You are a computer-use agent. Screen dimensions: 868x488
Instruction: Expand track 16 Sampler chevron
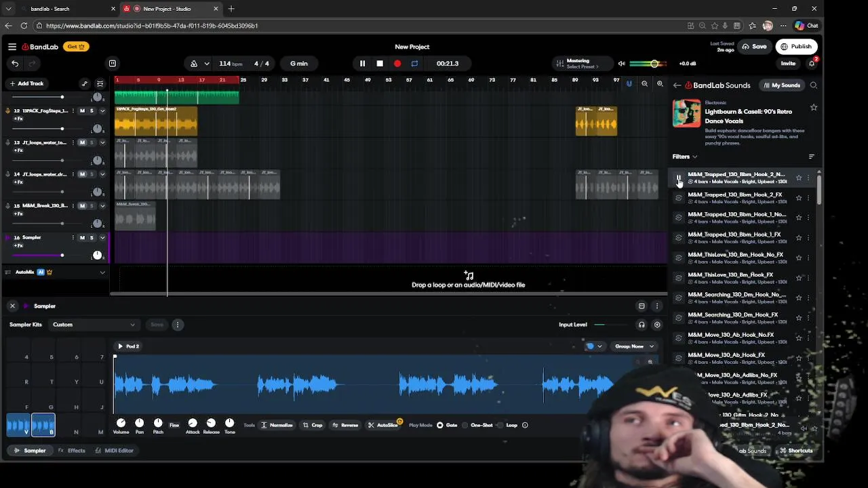click(x=102, y=237)
